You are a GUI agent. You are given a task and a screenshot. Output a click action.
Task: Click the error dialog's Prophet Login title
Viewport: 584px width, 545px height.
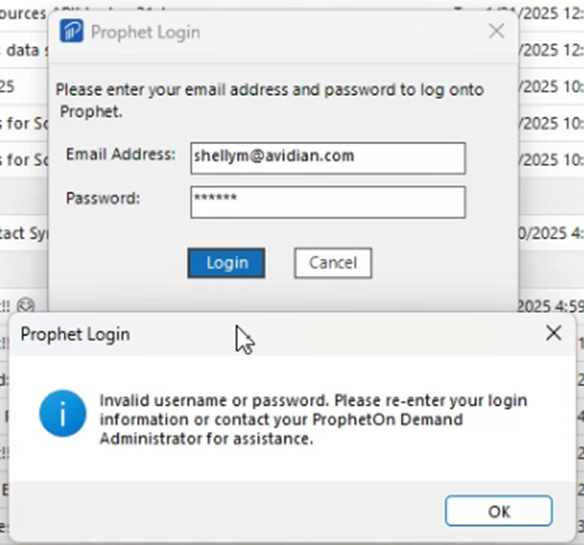coord(75,334)
